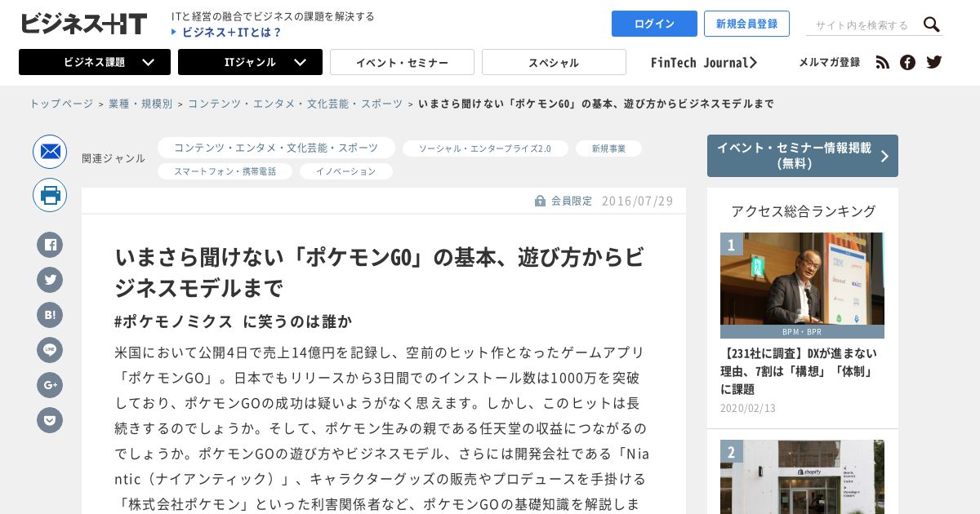Expand the ITジャンル dropdown menu
The image size is (980, 514).
(x=250, y=62)
